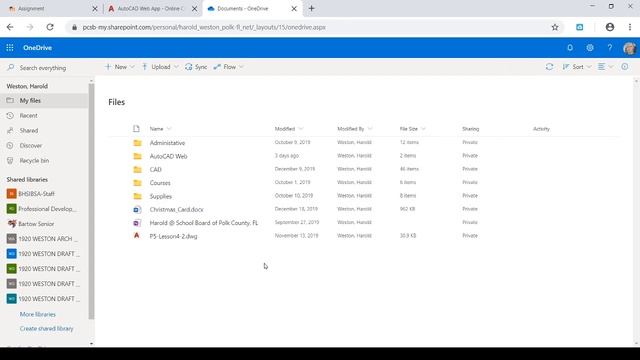Click the OneNote notebook file icon
This screenshot has height=360, width=640.
137,223
